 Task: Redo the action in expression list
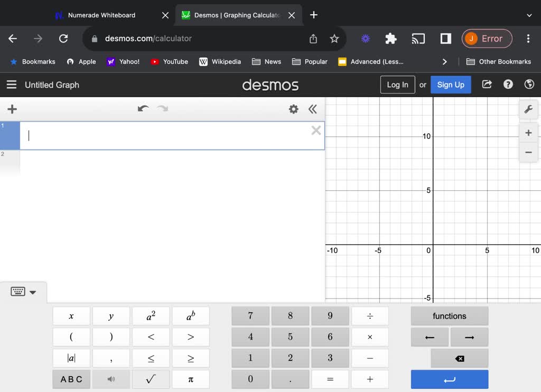coord(162,109)
